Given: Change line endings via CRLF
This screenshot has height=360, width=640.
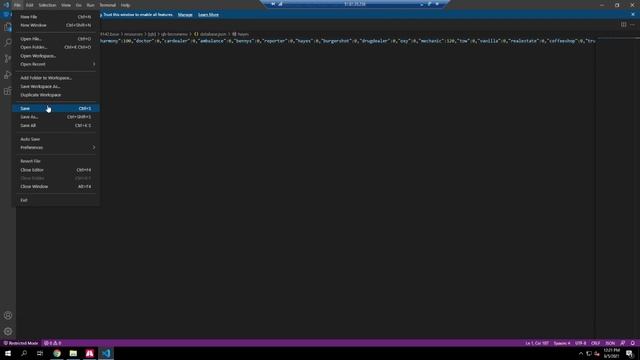Looking at the screenshot, I should coord(596,343).
